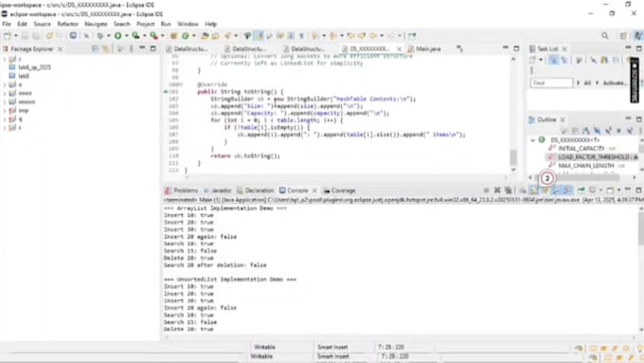Click the Pin Console icon

pos(581,191)
